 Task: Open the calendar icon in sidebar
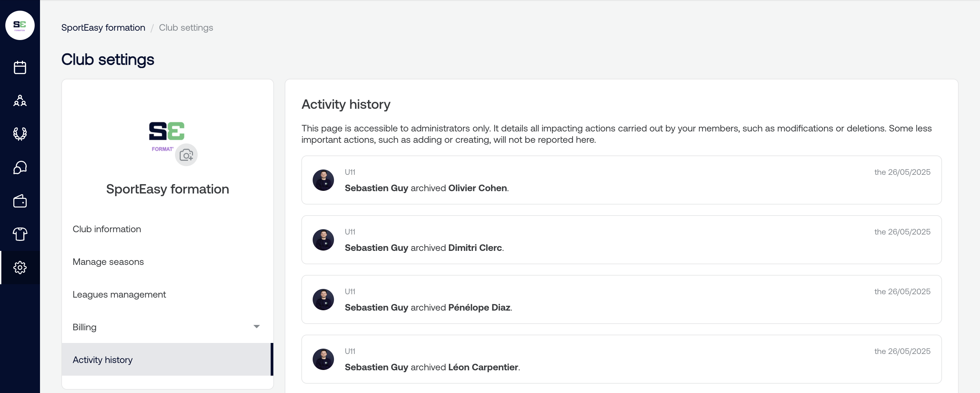click(x=20, y=67)
